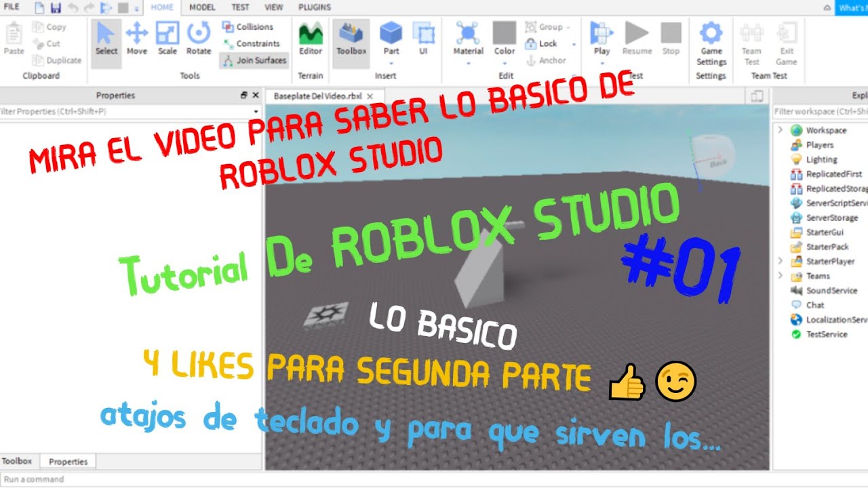Screen dimensions: 868x488
Task: Click the Cut scissors button
Action: [46, 43]
